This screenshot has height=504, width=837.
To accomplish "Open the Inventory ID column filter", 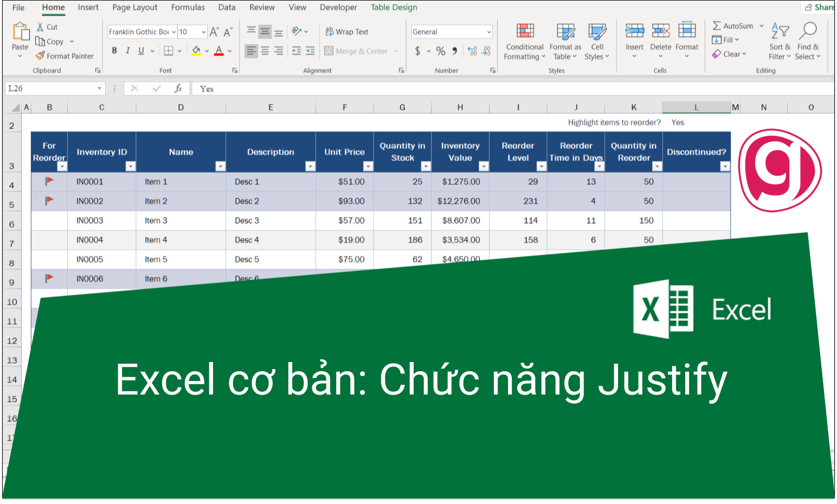I will pos(130,166).
